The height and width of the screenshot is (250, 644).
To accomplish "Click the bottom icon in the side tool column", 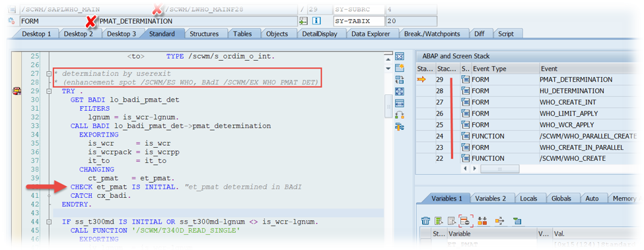I will 400,127.
